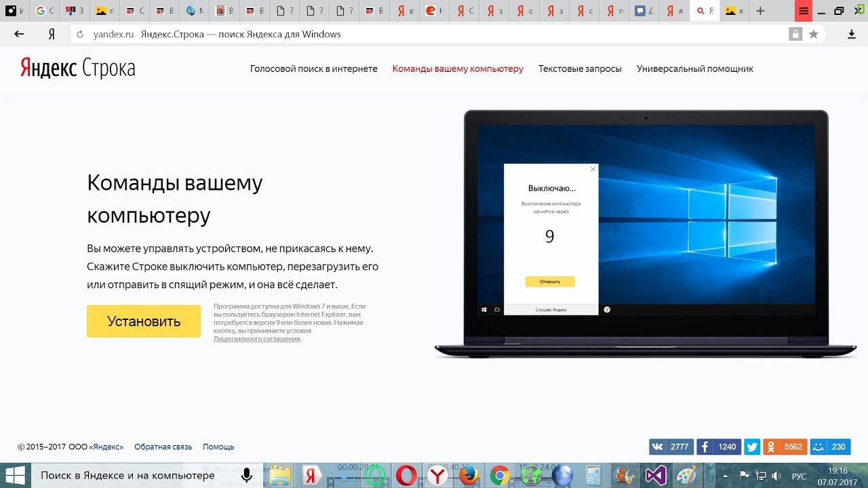Image resolution: width=868 pixels, height=488 pixels.
Task: Open downloads with the arrow icon
Action: (852, 34)
